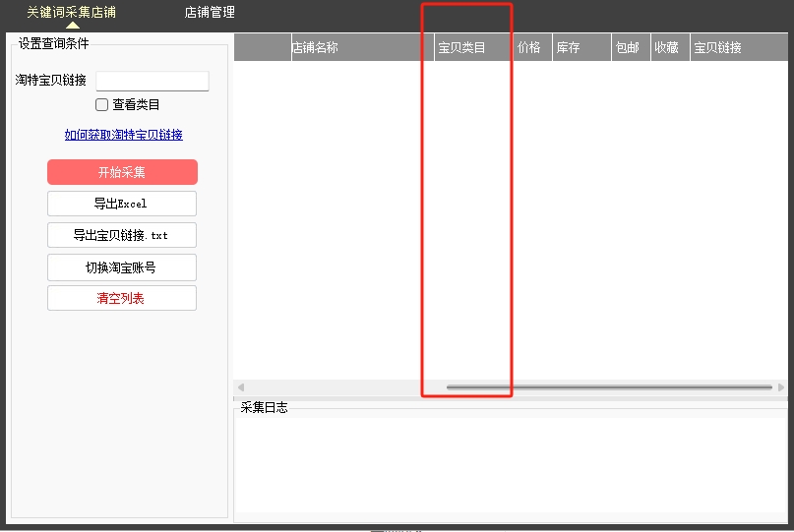Click the 切换淘宝账号 button

[122, 267]
